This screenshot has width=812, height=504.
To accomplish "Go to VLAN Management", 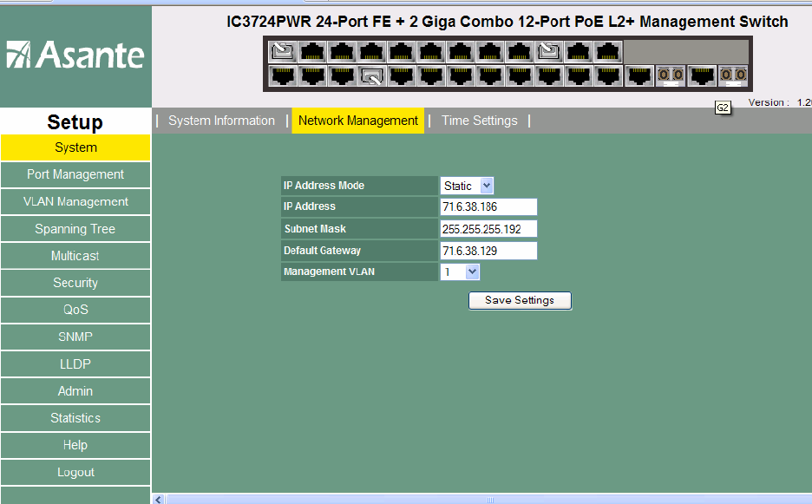I will (75, 201).
